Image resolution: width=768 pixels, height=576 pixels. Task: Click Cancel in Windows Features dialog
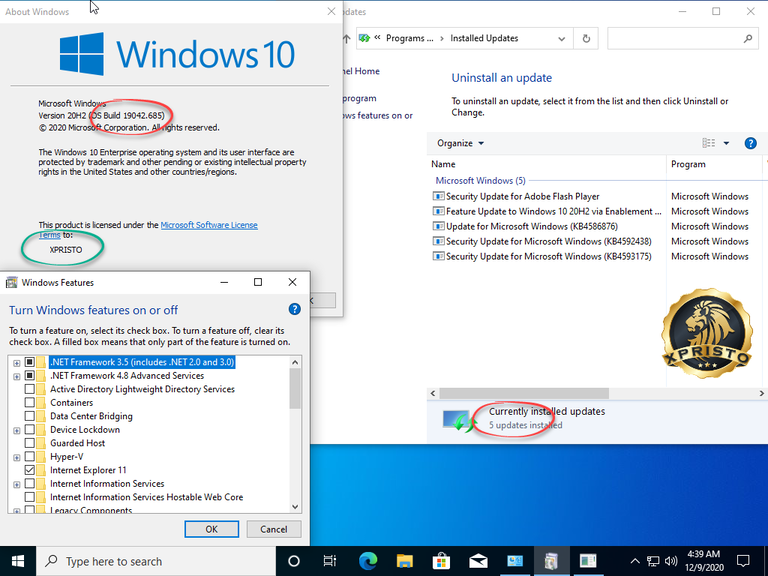tap(274, 529)
